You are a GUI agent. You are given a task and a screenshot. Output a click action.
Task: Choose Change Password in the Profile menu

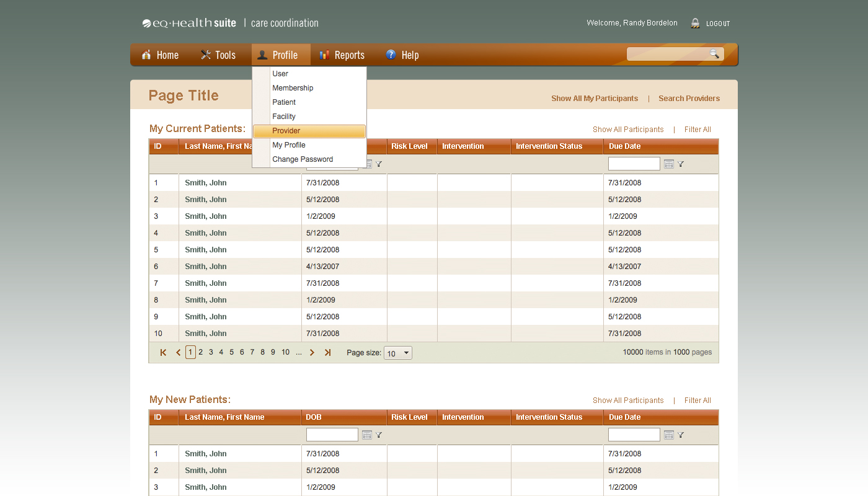point(303,159)
